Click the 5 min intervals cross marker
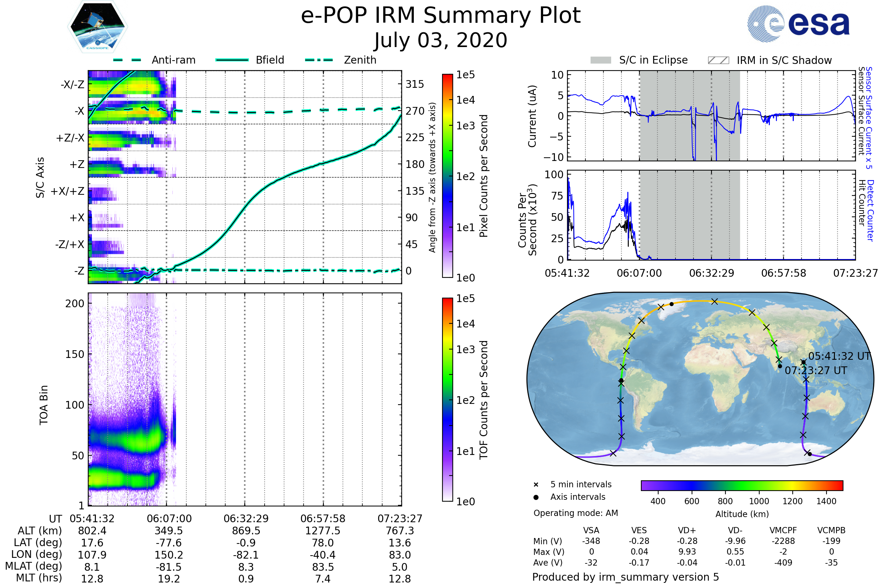This screenshot has width=882, height=588. (536, 485)
